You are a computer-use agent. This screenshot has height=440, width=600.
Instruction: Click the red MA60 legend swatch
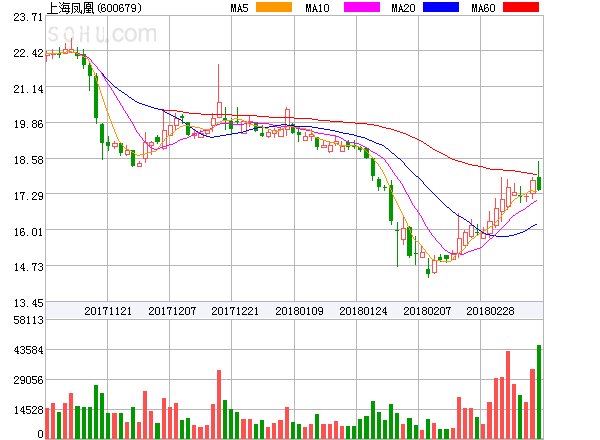[521, 7]
